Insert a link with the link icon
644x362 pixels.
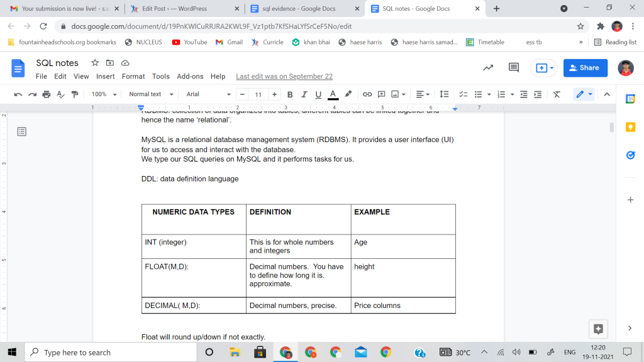367,94
